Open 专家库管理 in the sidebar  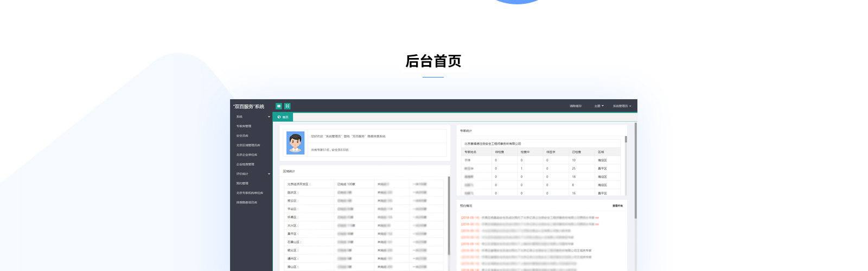tap(244, 126)
